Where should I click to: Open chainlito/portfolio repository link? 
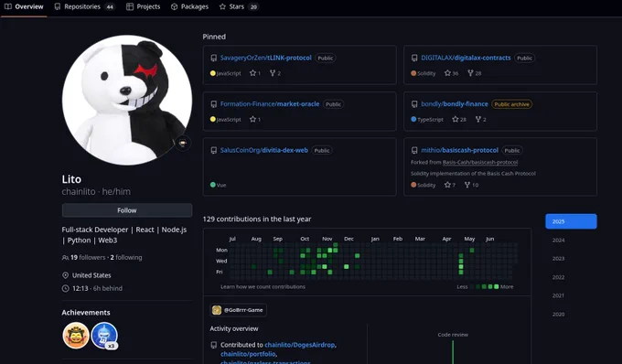[x=248, y=354]
